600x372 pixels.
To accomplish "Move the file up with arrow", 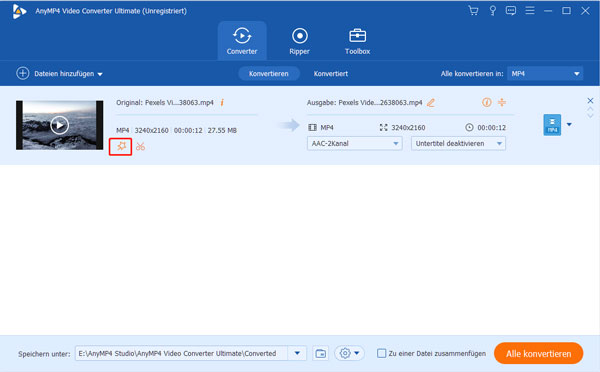I will [x=590, y=109].
